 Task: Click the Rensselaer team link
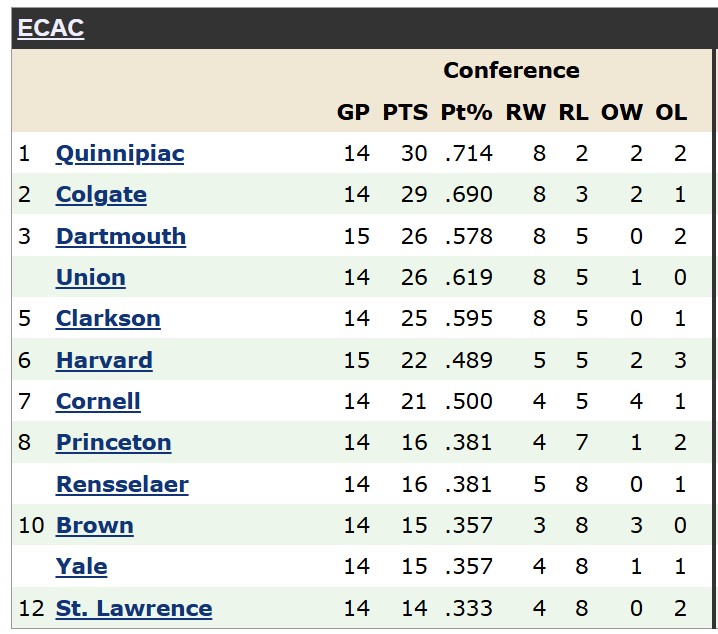pyautogui.click(x=122, y=484)
